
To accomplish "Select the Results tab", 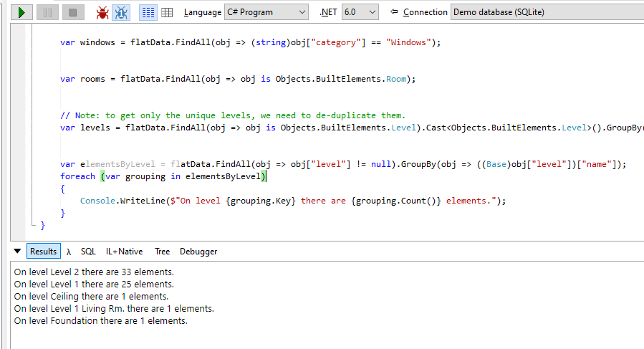I will pos(43,252).
